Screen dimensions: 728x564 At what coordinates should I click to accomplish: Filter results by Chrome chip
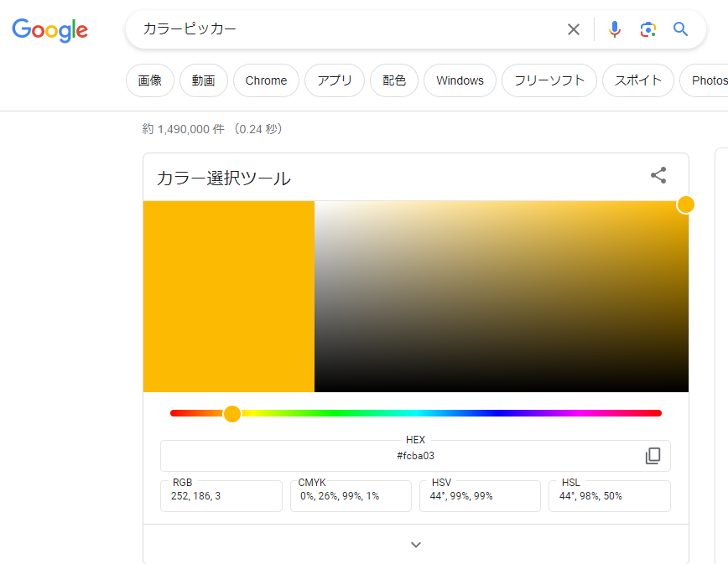tap(266, 80)
